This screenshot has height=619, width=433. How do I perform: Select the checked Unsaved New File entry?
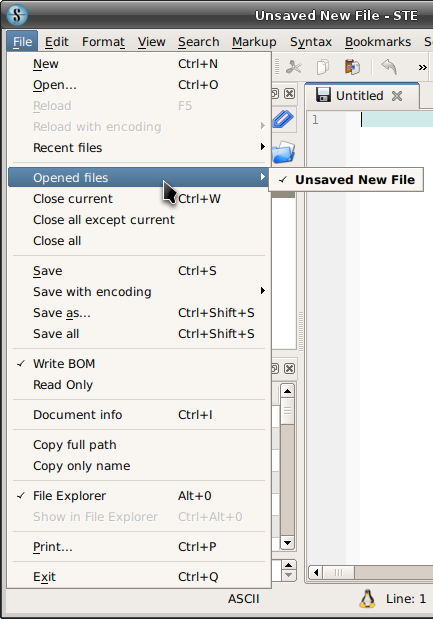coord(346,180)
